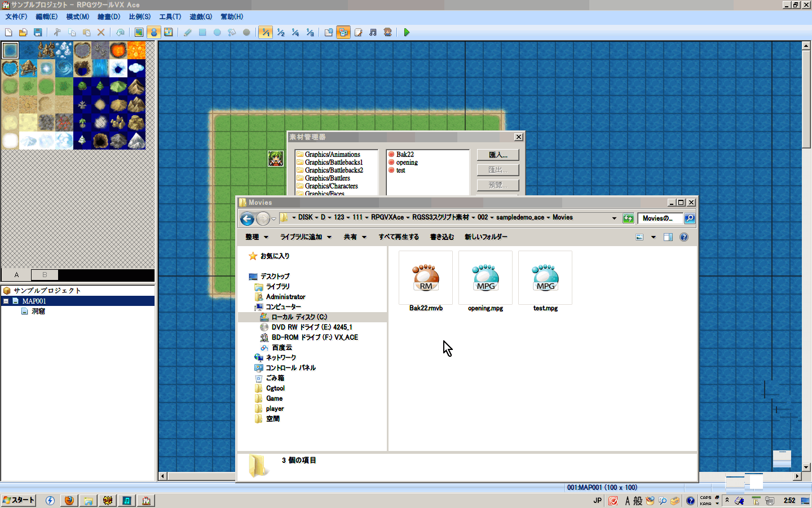Set map zoom to 1/2 scale
Screen dimensions: 812x508
(280, 33)
